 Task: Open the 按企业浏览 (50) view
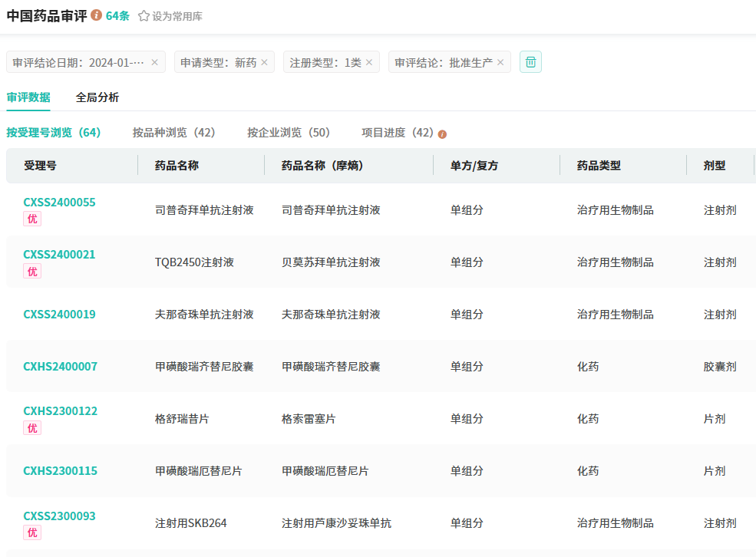pos(289,133)
